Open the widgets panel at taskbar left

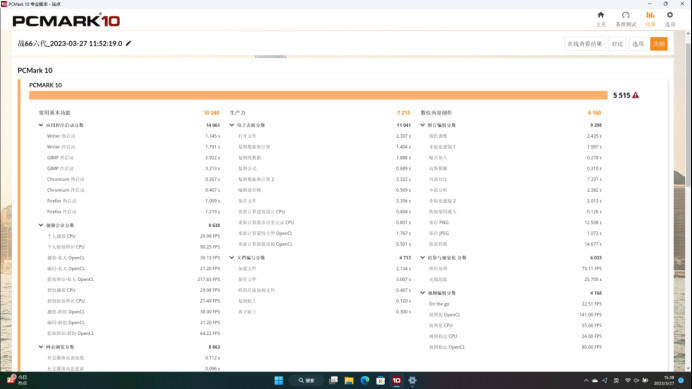pyautogui.click(x=17, y=380)
